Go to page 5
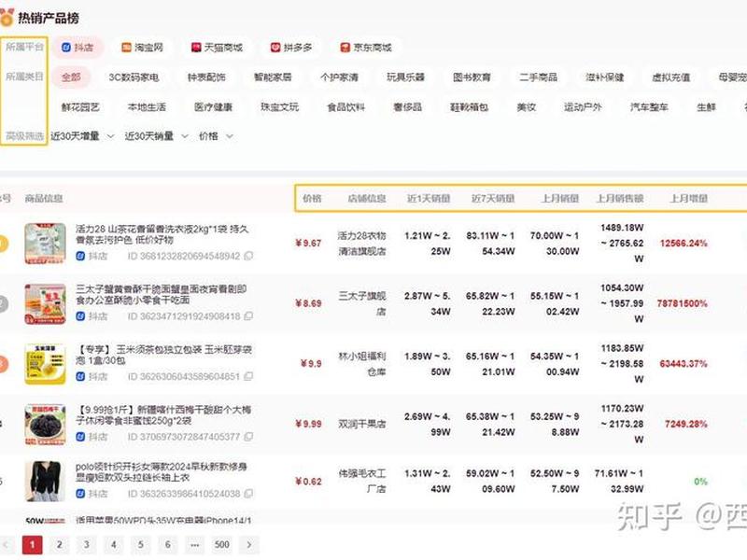Image resolution: width=747 pixels, height=560 pixels. point(141,545)
